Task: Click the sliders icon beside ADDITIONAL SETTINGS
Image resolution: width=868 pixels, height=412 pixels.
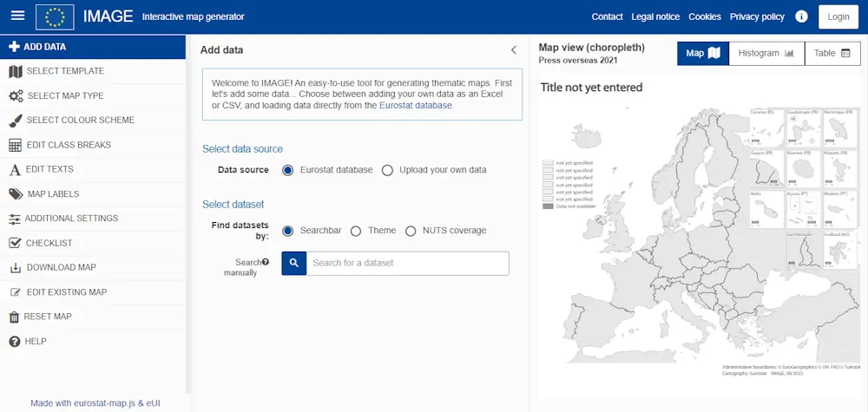Action: pyautogui.click(x=15, y=219)
